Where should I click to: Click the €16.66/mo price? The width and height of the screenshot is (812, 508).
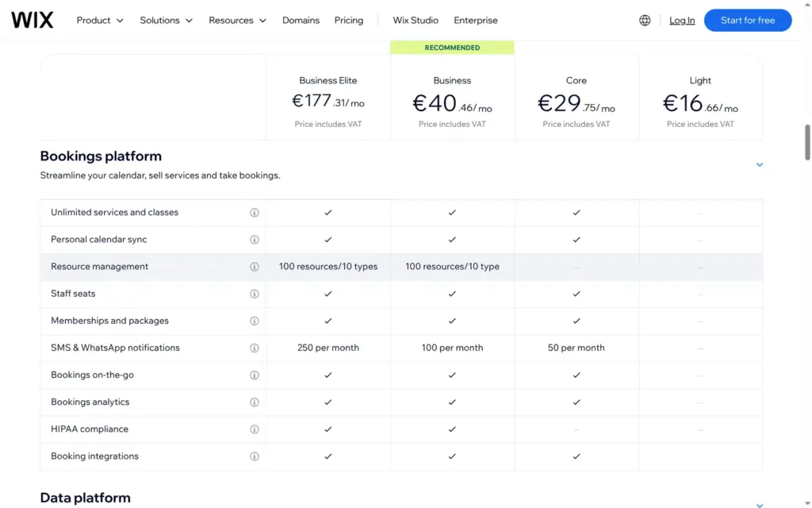pyautogui.click(x=700, y=103)
